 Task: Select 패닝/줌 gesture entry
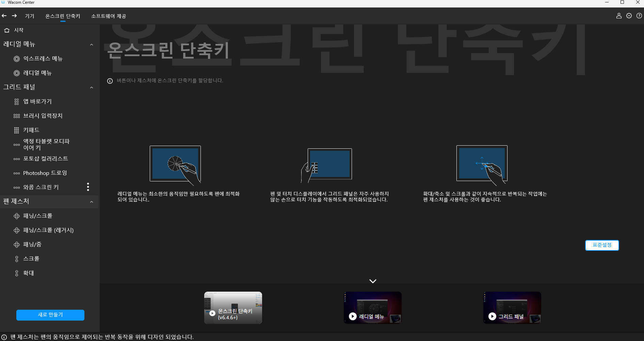(32, 244)
